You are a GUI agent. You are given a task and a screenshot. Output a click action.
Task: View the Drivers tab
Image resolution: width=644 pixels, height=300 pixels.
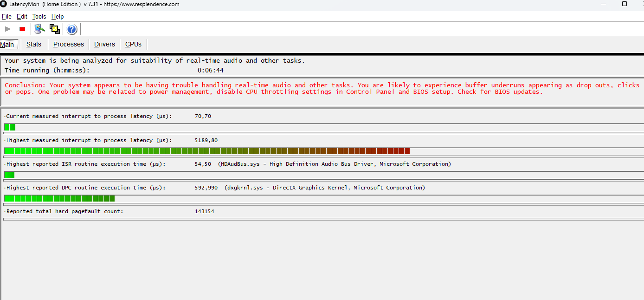tap(104, 44)
